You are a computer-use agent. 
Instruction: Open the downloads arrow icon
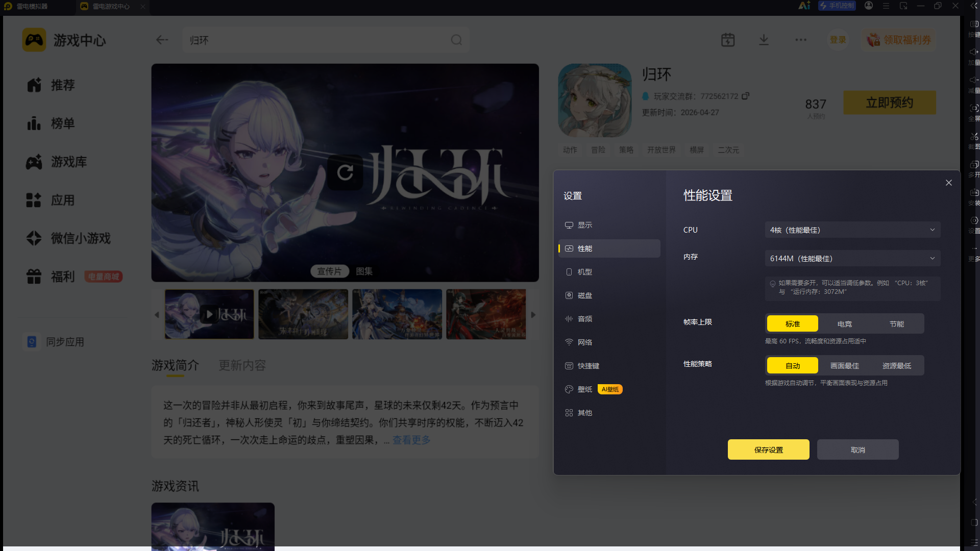tap(764, 40)
